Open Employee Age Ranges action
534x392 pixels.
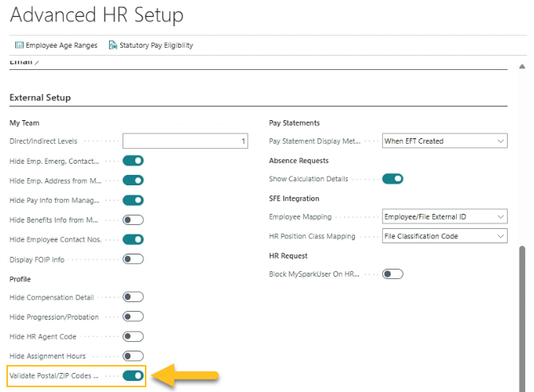(61, 45)
